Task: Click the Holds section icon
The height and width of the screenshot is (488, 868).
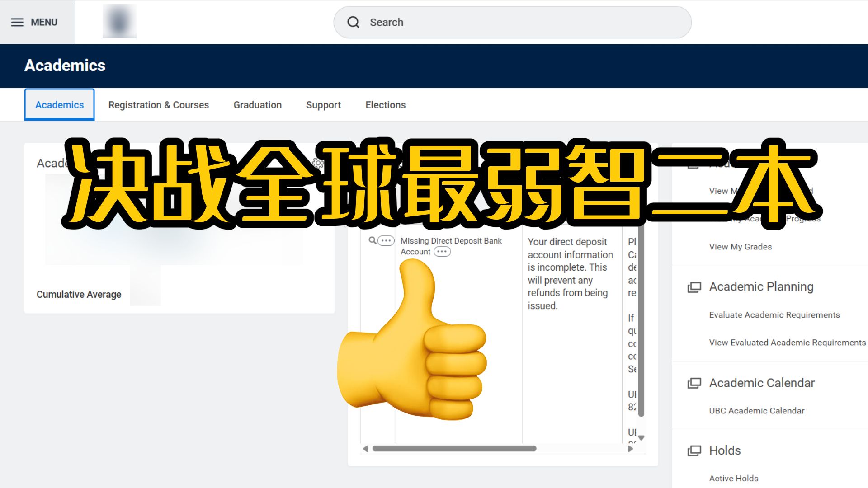Action: pyautogui.click(x=694, y=451)
